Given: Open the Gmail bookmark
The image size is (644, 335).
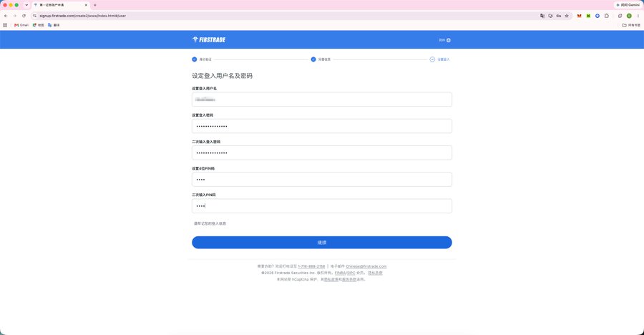Looking at the screenshot, I should tap(21, 25).
